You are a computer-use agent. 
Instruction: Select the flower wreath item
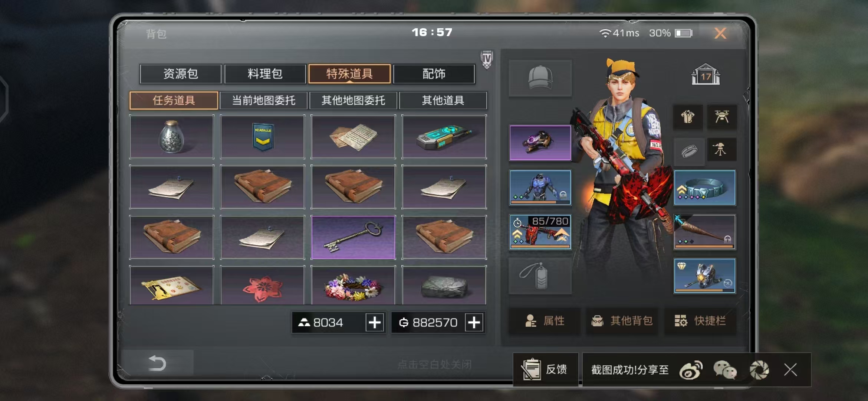(x=353, y=285)
